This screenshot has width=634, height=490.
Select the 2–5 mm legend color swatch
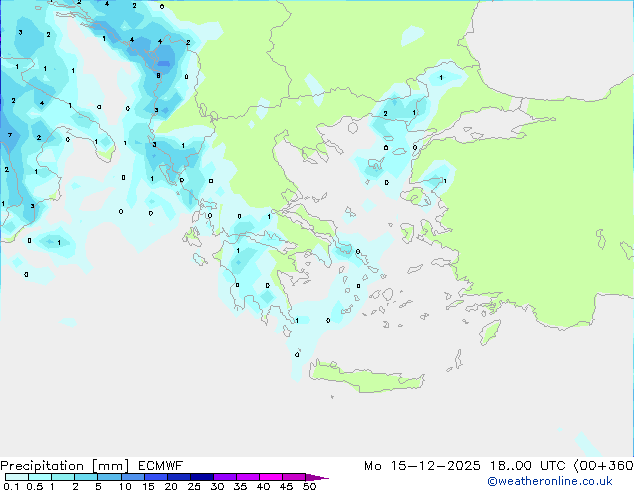click(x=86, y=477)
